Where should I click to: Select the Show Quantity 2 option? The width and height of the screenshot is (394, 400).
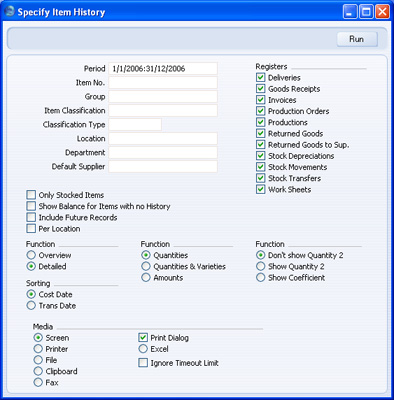260,266
